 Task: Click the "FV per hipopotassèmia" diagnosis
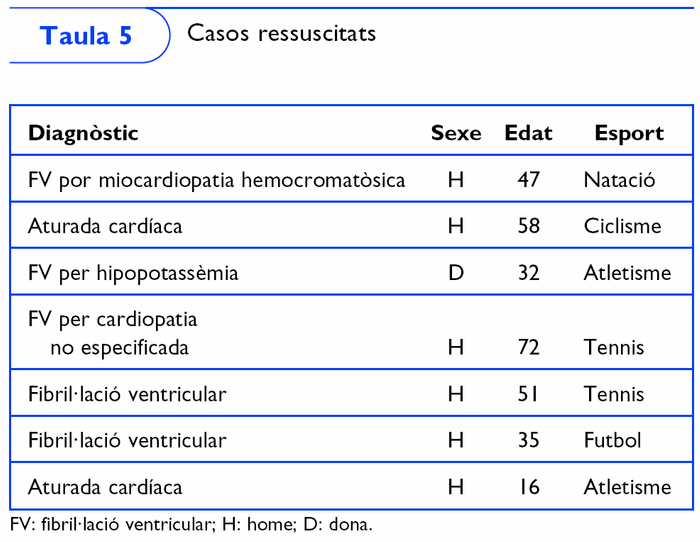pyautogui.click(x=133, y=272)
